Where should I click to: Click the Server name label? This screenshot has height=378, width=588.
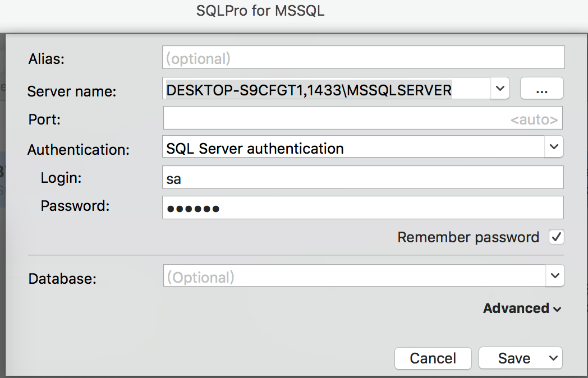coord(72,91)
